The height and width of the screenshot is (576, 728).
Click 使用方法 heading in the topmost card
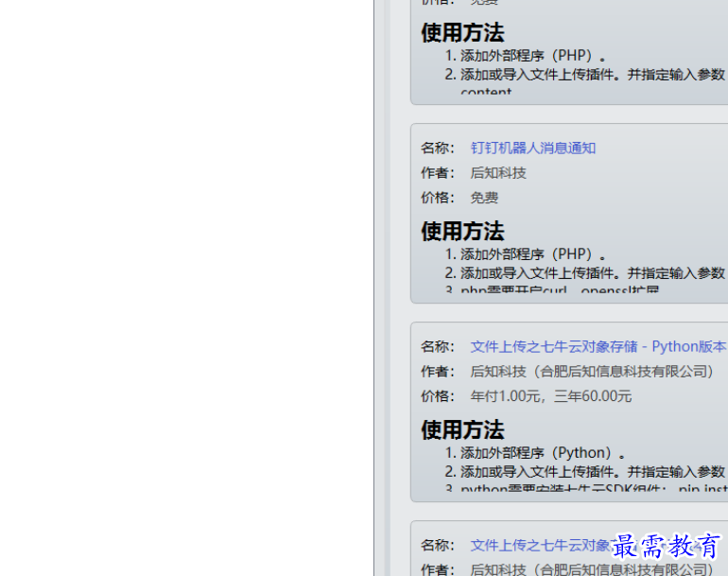click(x=462, y=33)
